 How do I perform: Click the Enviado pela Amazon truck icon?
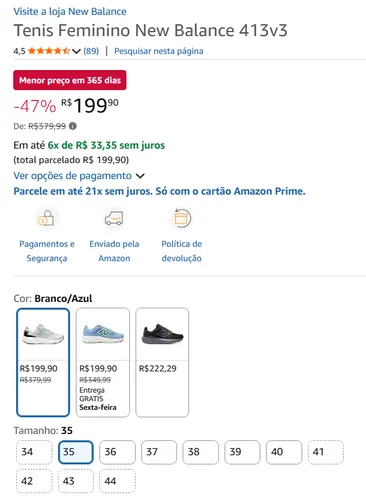[x=114, y=218]
